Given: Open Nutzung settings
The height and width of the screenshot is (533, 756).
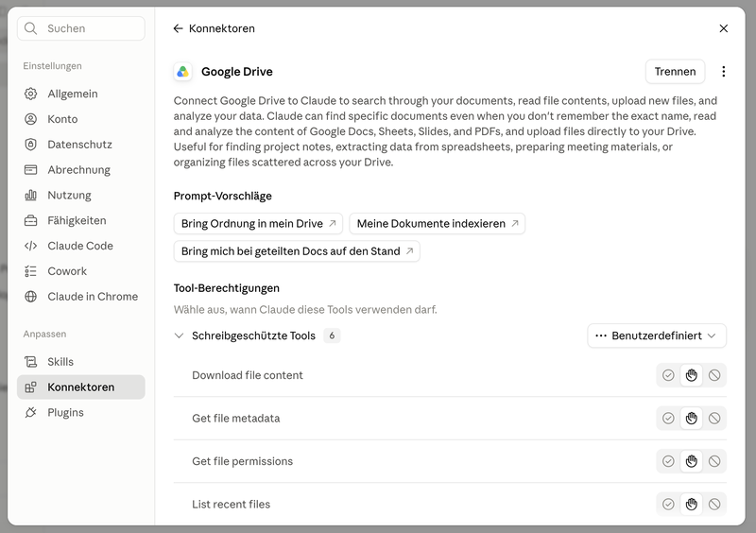Looking at the screenshot, I should (81, 195).
